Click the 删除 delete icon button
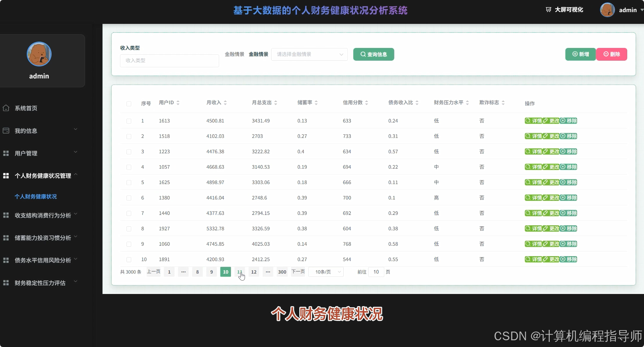644x347 pixels. coord(606,54)
